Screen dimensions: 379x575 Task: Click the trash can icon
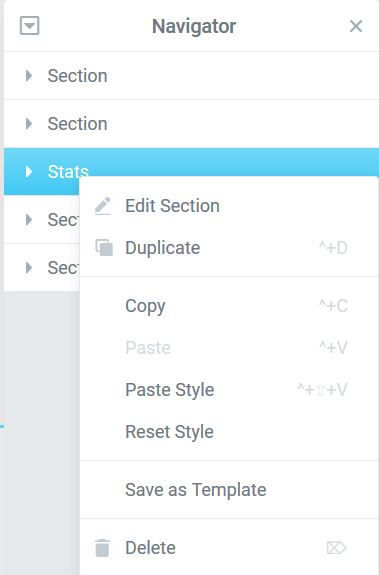click(x=102, y=548)
